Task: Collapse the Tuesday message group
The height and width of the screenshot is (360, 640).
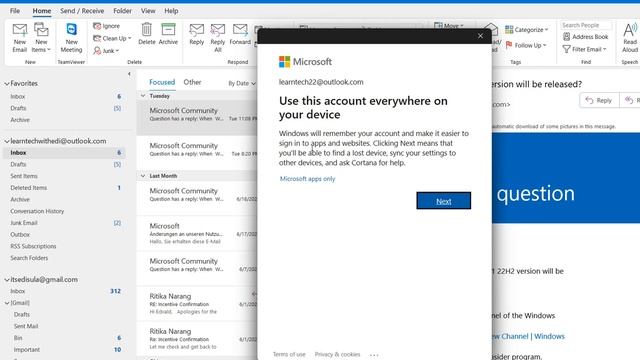Action: pos(143,96)
